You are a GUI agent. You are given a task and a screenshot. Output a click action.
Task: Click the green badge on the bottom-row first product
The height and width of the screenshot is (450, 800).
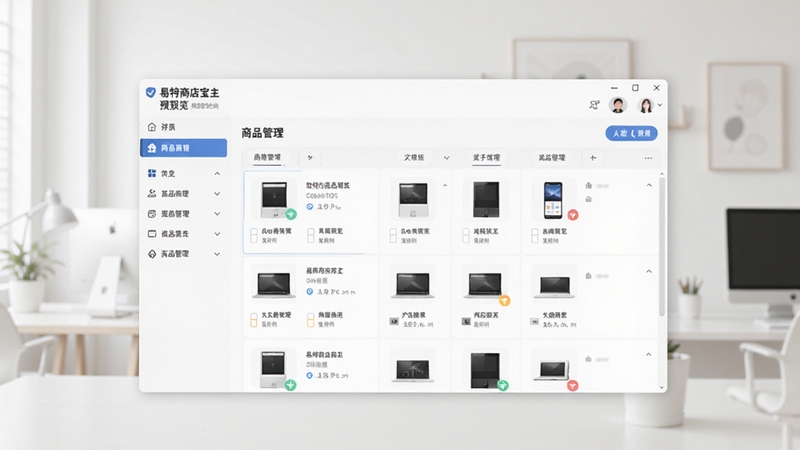coord(290,385)
